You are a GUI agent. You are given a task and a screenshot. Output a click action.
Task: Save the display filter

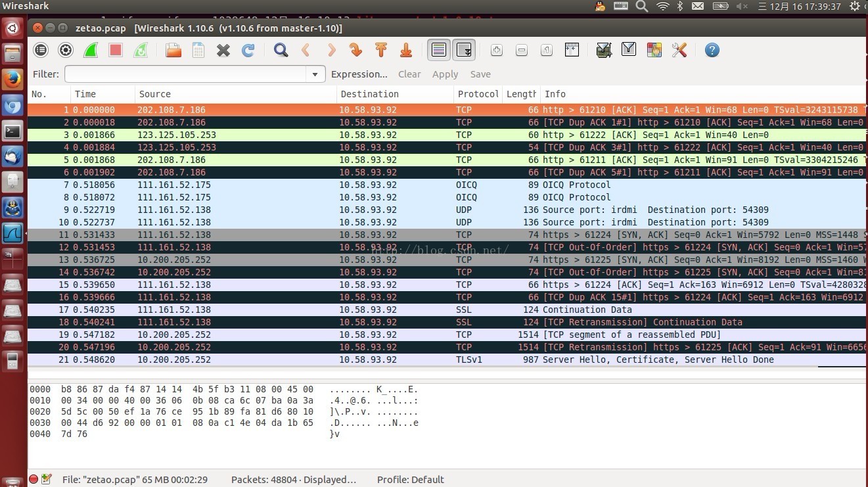[x=480, y=74]
